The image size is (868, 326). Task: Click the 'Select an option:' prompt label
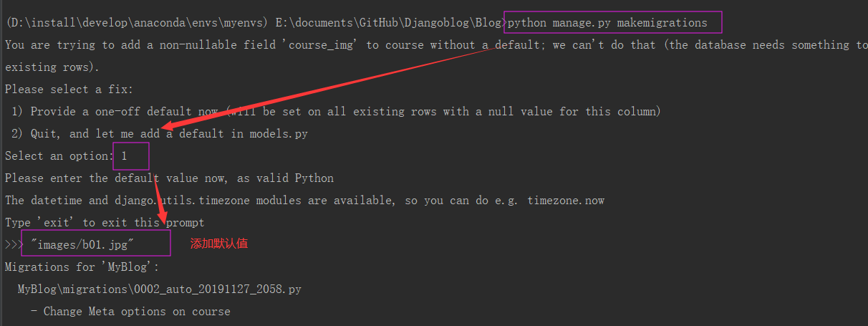click(x=58, y=156)
